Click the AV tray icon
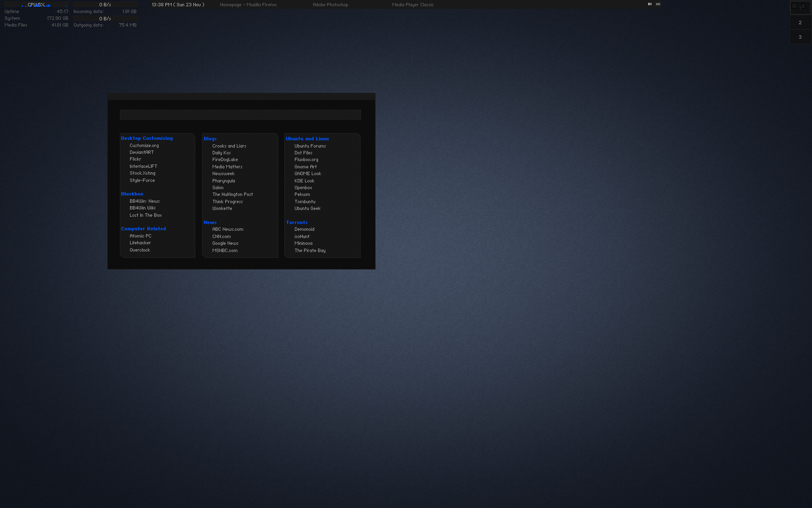812x508 pixels. 650,4
